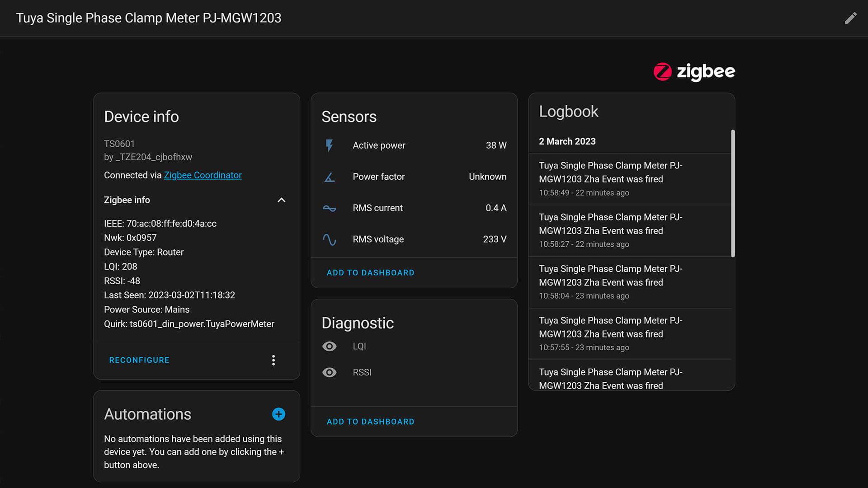Click the Device Type: Router line

click(144, 252)
